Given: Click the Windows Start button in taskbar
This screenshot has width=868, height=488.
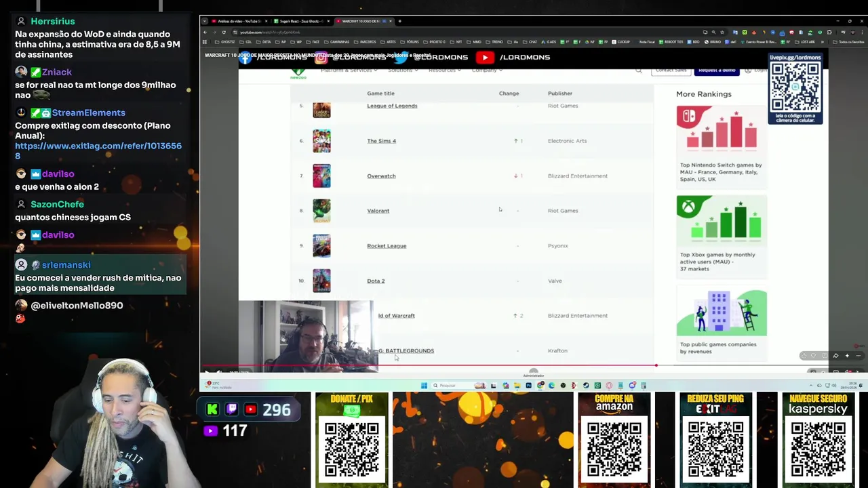Looking at the screenshot, I should 424,386.
